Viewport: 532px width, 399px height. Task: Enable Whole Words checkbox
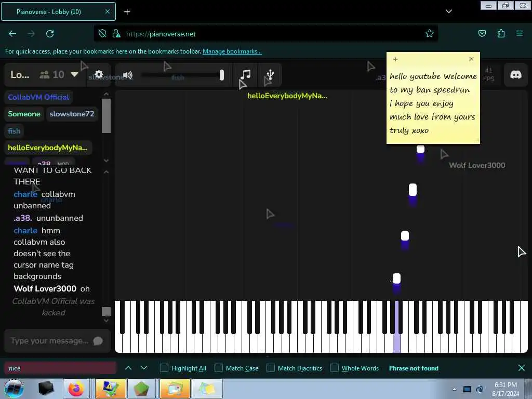[x=334, y=368]
